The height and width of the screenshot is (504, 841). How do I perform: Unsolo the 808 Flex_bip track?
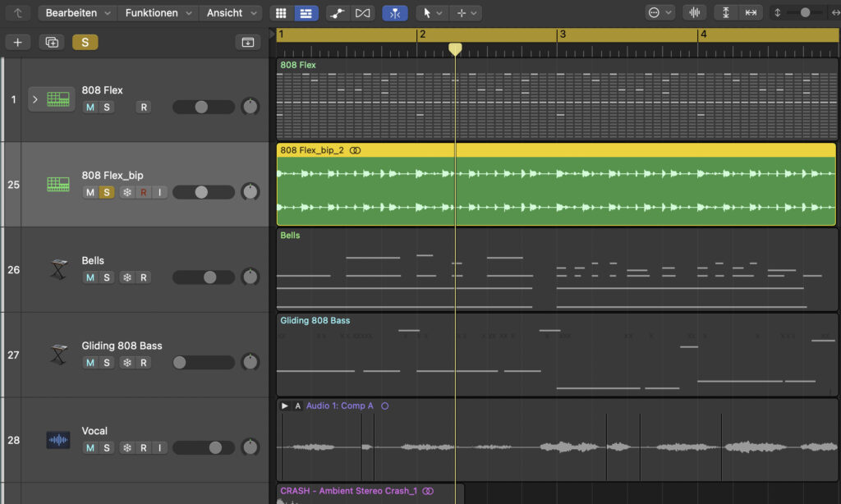click(107, 192)
